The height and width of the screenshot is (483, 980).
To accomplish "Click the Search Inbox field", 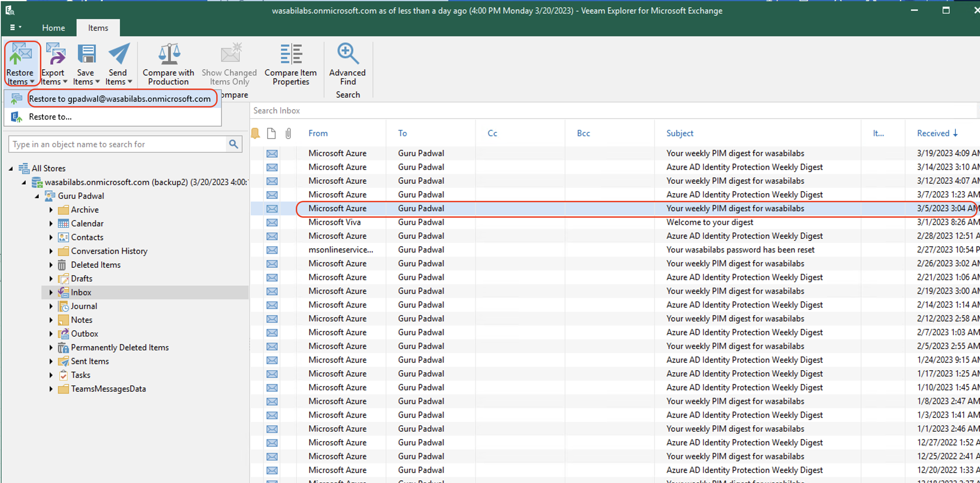I will click(614, 110).
